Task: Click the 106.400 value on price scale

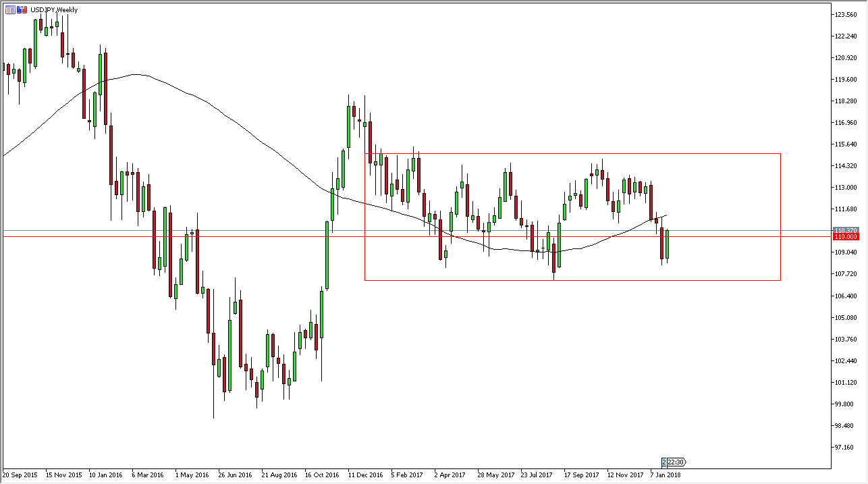Action: (x=846, y=296)
